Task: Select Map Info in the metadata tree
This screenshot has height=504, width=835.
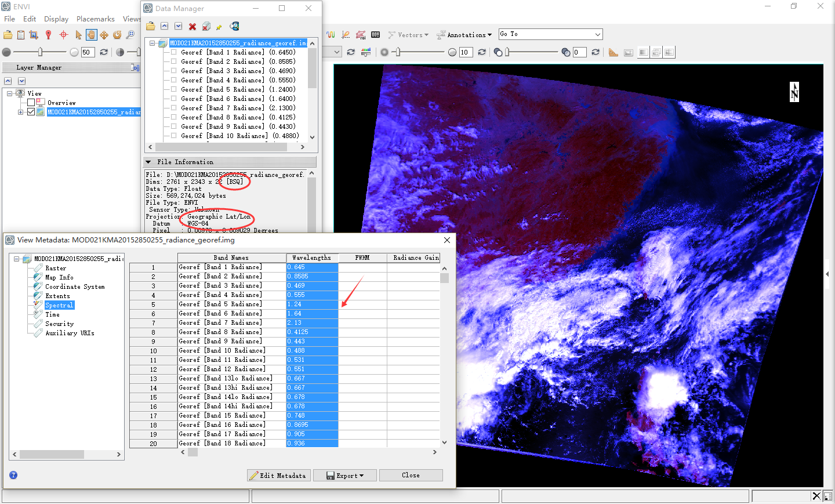Action: tap(59, 277)
